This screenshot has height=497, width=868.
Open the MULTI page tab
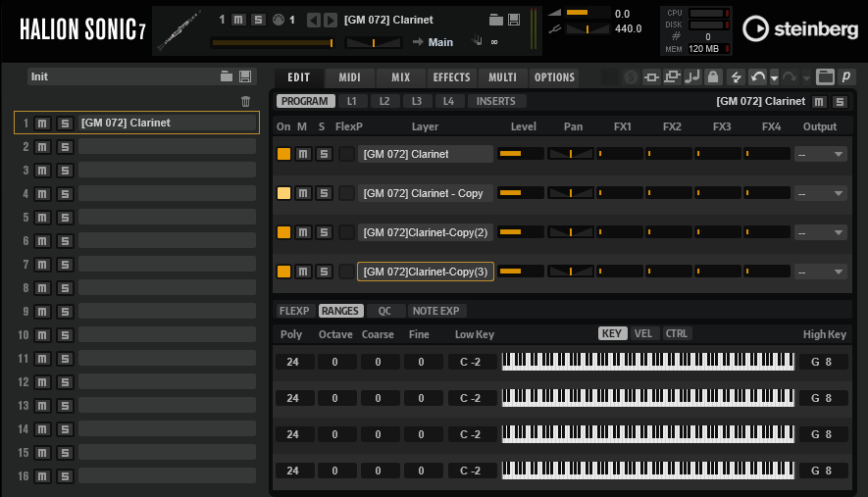point(502,77)
